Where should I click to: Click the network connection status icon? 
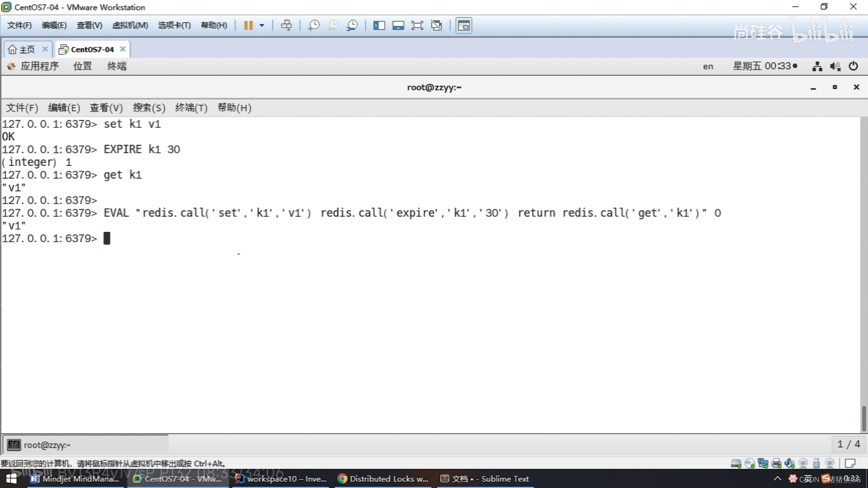(x=817, y=66)
